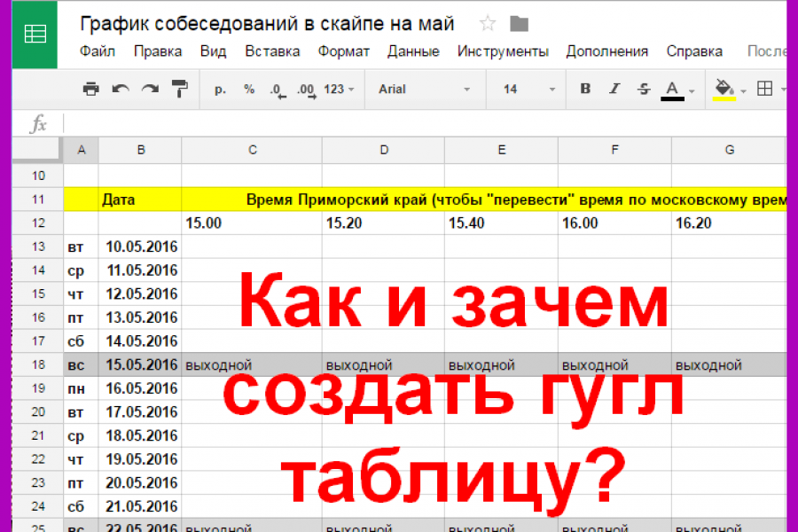Viewport: 798px width, 532px height.
Task: Redo the last action
Action: coord(150,89)
